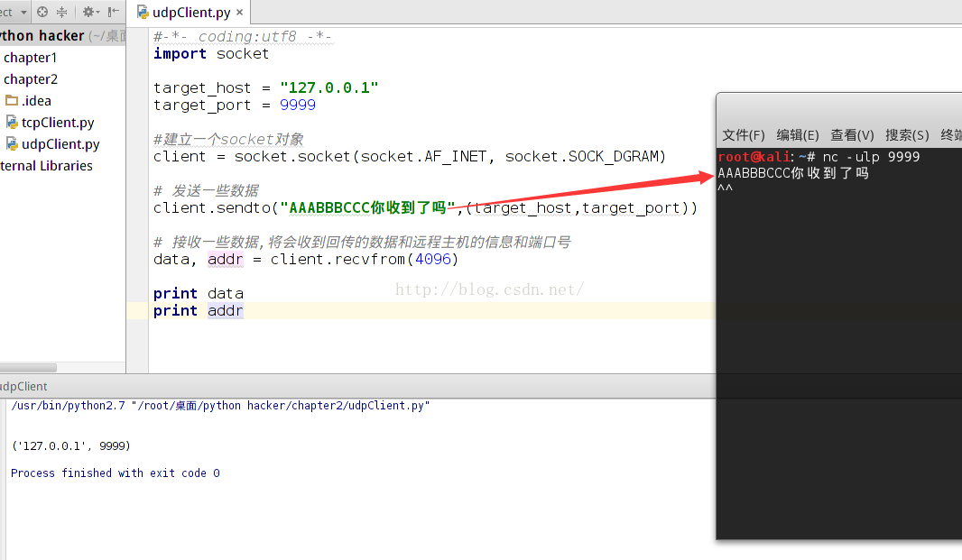962x560 pixels.
Task: Select the udpClient.py editor tab
Action: pos(190,13)
